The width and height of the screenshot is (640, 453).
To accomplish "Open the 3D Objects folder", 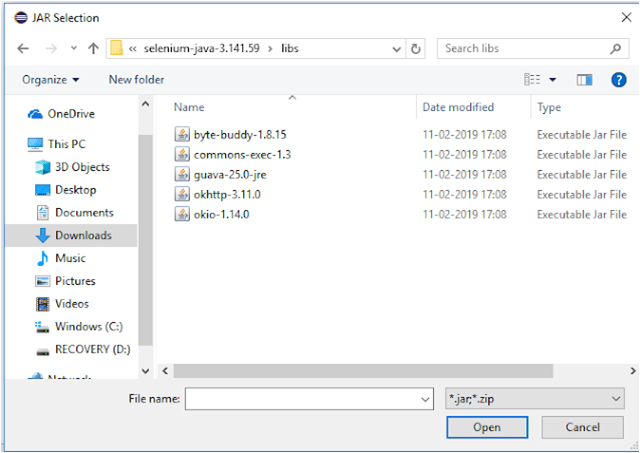I will [x=82, y=167].
